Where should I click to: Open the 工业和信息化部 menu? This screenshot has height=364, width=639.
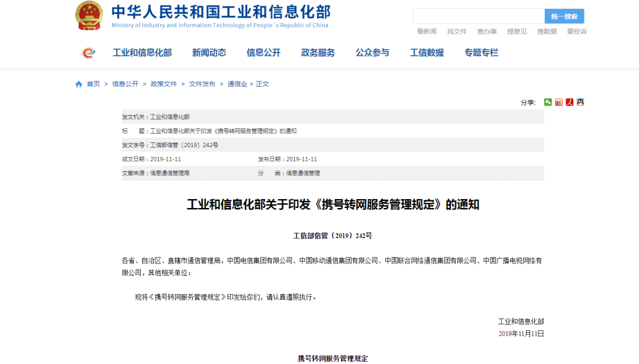click(141, 53)
